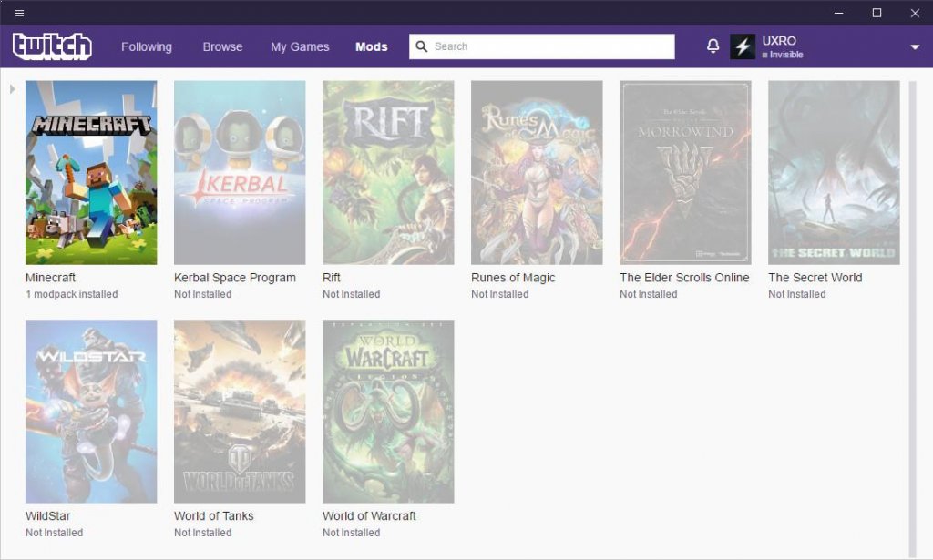The height and width of the screenshot is (560, 933).
Task: Click the Rift title text
Action: pyautogui.click(x=332, y=278)
